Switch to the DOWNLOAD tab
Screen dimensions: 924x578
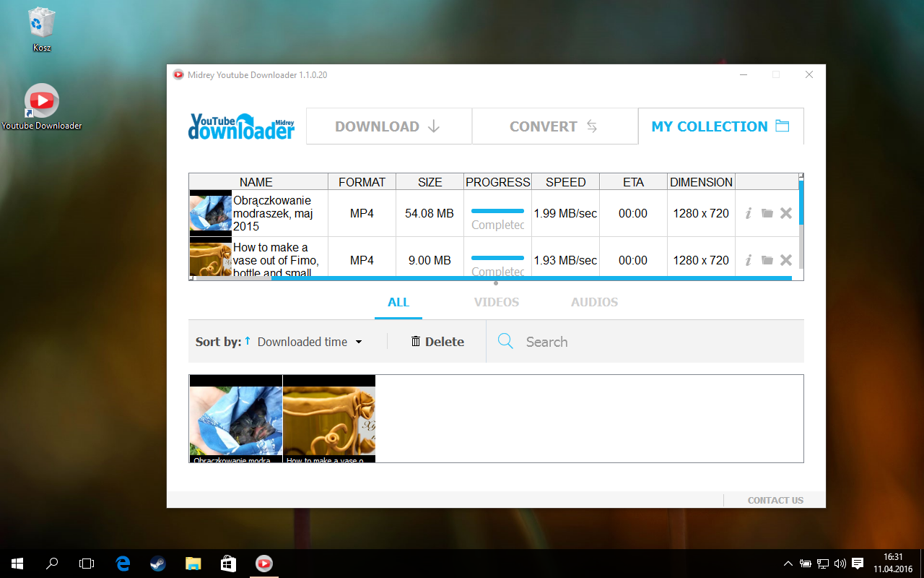click(x=388, y=126)
